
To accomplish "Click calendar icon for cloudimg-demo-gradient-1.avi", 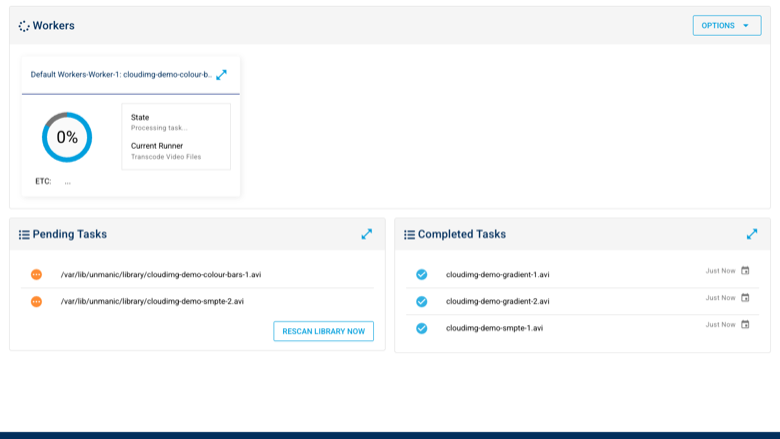I will click(745, 270).
